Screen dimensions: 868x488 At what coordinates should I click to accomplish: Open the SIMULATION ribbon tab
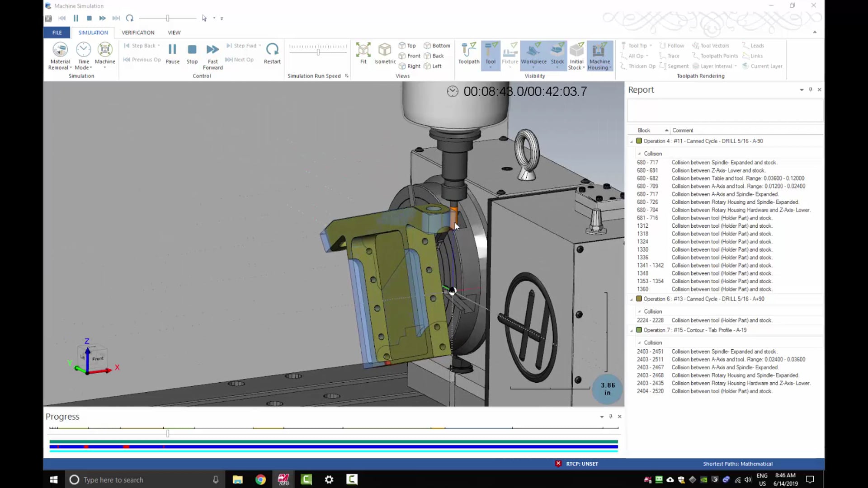[x=92, y=32]
